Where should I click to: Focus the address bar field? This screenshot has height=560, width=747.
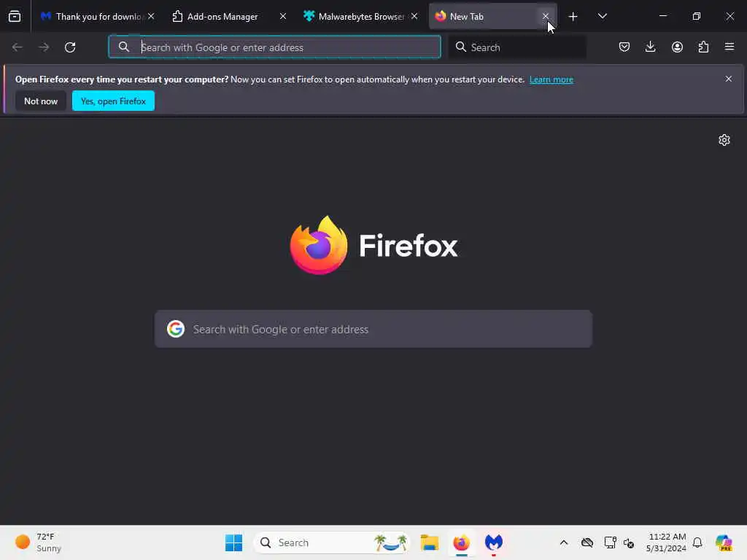pos(275,47)
